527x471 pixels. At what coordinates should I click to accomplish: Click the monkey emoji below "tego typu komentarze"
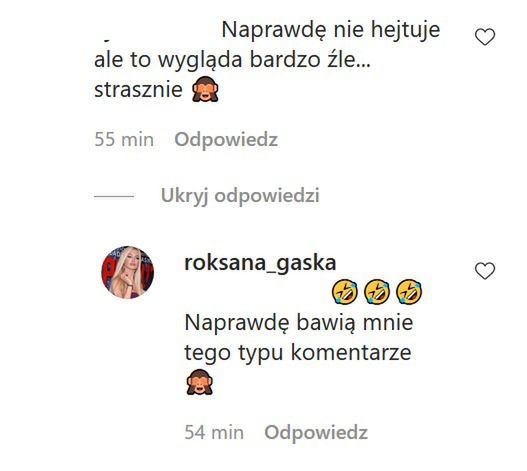pyautogui.click(x=199, y=382)
